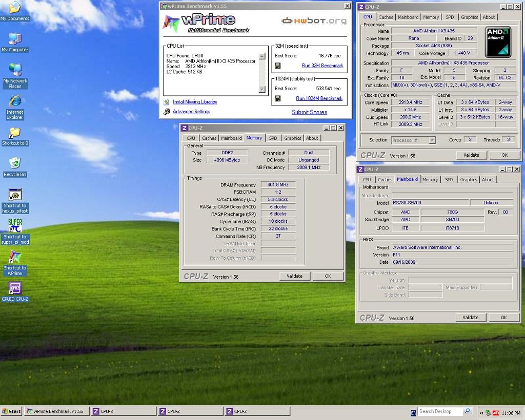Click OK in the Memory CPU-Z window
This screenshot has height=420, width=525.
tap(328, 276)
